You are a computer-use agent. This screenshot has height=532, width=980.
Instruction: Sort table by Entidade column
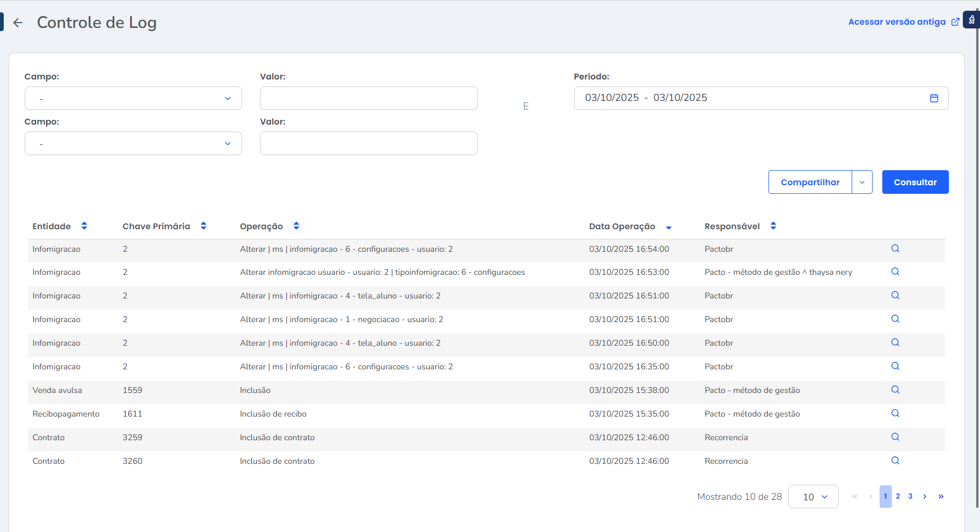tap(84, 226)
